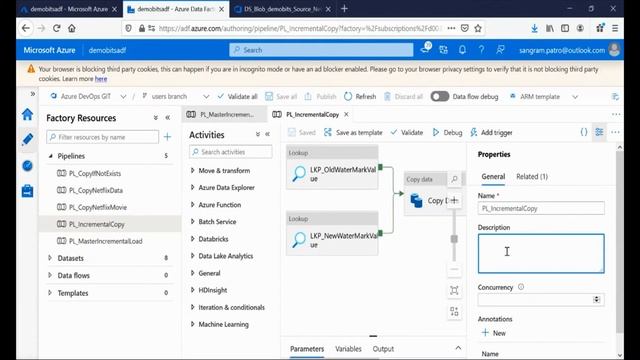Viewport: 640px width, 360px height.
Task: Follow the 'here' cookie warning link
Action: 101,79
